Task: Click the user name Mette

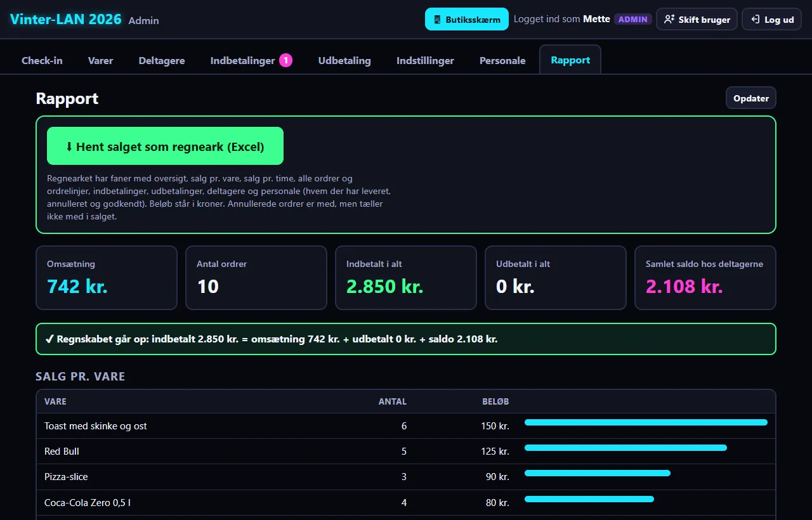Action: click(x=596, y=19)
